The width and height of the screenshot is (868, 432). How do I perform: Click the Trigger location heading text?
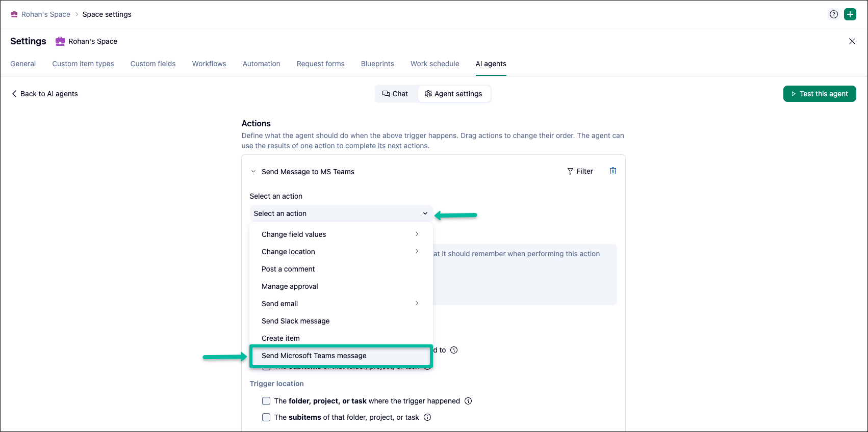pyautogui.click(x=277, y=384)
